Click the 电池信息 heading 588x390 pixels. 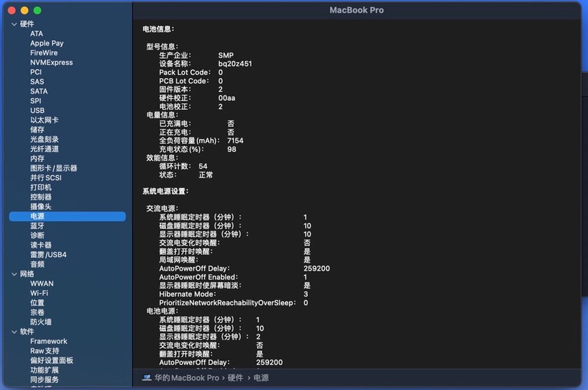158,29
